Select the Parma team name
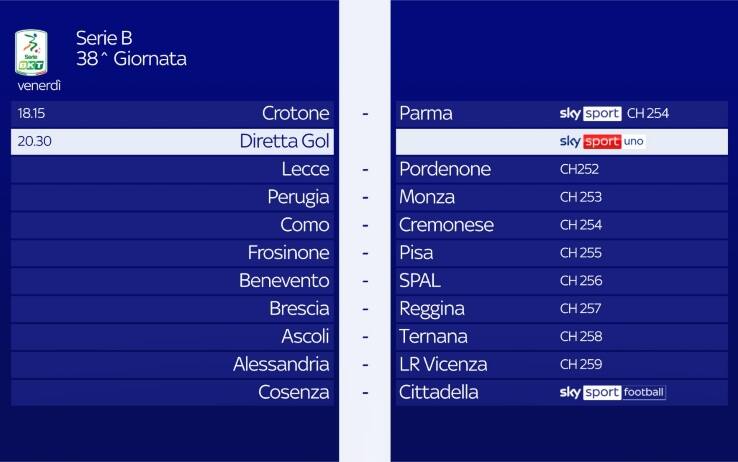Viewport: 738px width, 462px height. click(x=426, y=113)
